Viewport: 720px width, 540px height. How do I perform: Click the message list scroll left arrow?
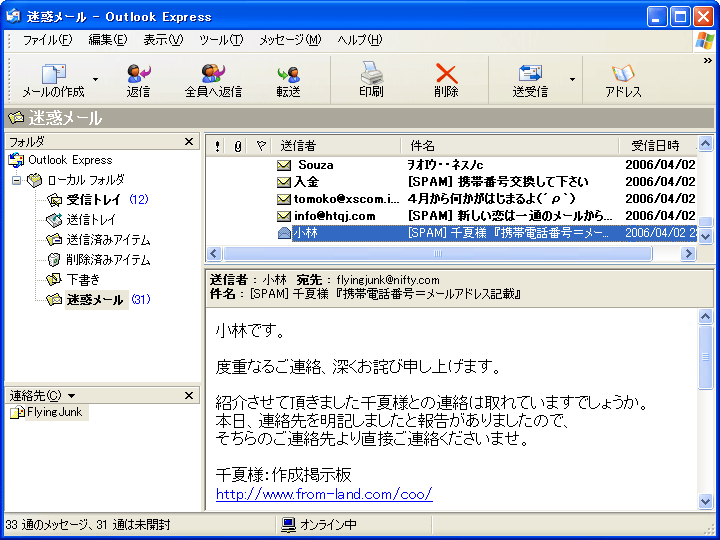[x=214, y=253]
